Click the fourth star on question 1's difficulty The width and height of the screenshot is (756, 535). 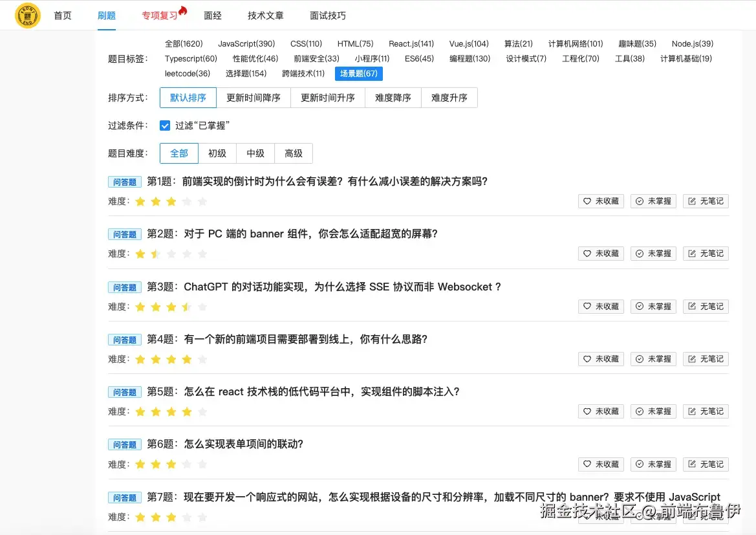coord(187,201)
